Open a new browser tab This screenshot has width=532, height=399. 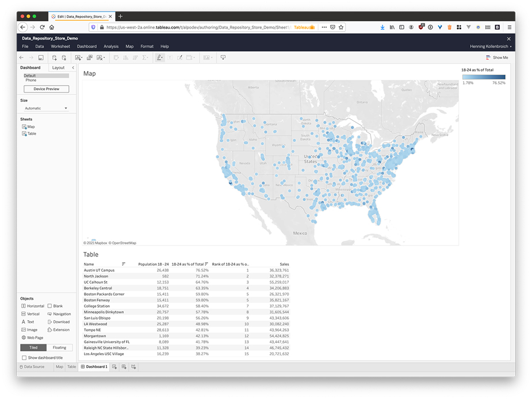(120, 16)
